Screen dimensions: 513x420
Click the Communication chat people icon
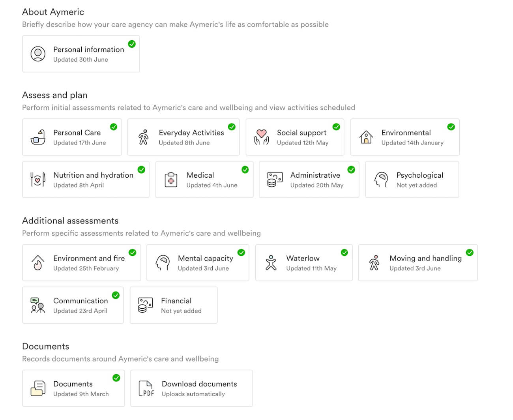(x=38, y=305)
